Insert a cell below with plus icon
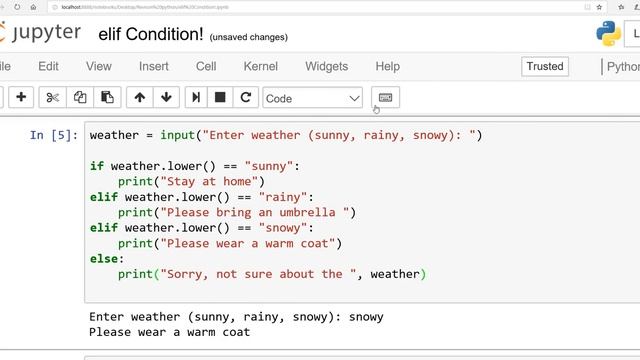The width and height of the screenshot is (640, 360). coord(21,98)
